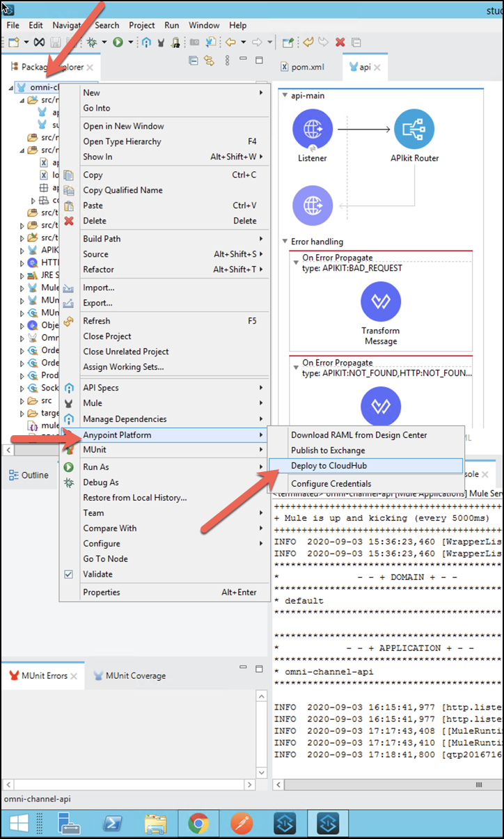Click the green Run toolbar button
Image resolution: width=504 pixels, height=839 pixels.
click(x=118, y=42)
